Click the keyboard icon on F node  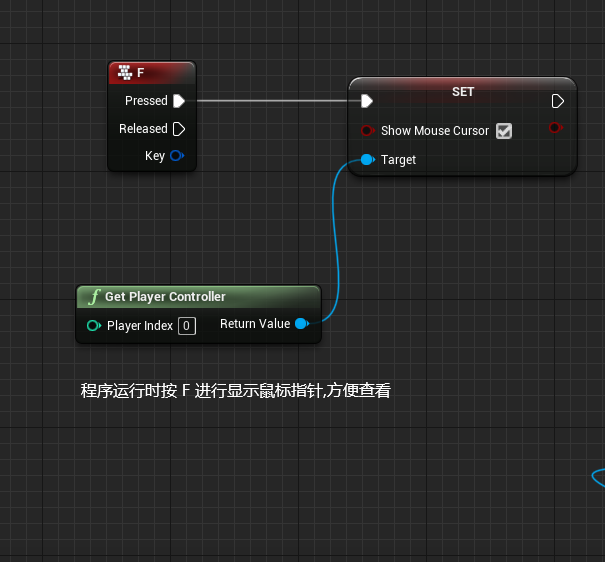125,73
